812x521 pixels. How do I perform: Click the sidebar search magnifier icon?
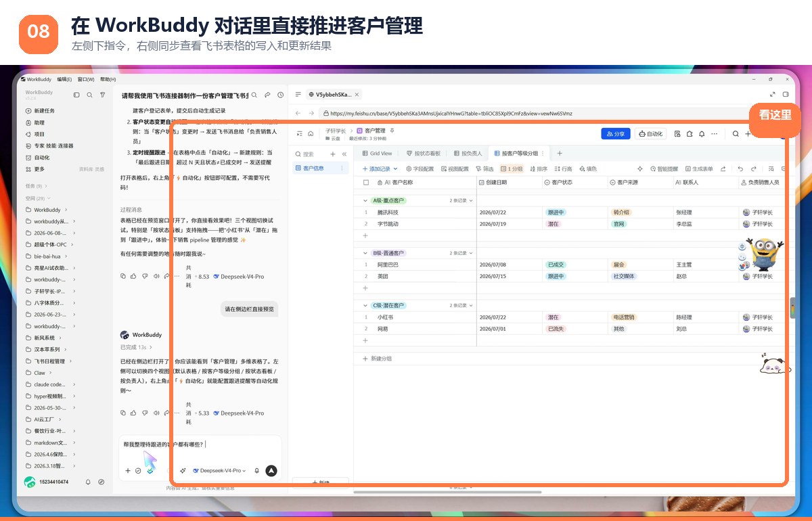89,95
